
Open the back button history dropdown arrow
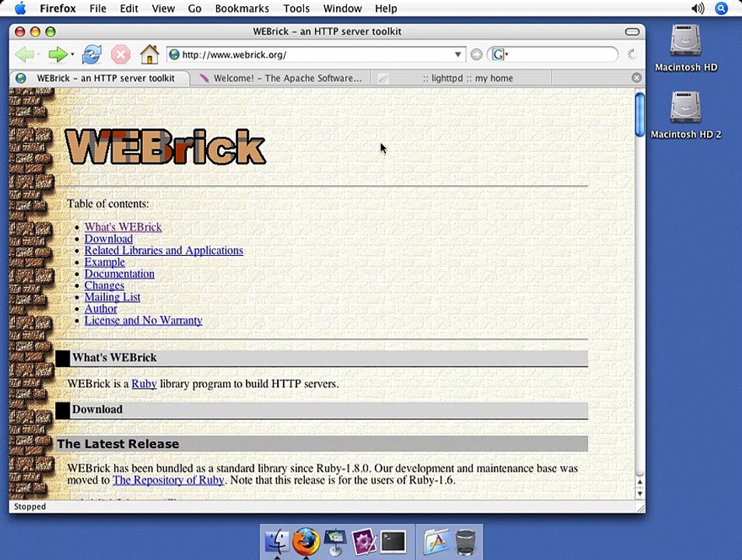pos(38,54)
